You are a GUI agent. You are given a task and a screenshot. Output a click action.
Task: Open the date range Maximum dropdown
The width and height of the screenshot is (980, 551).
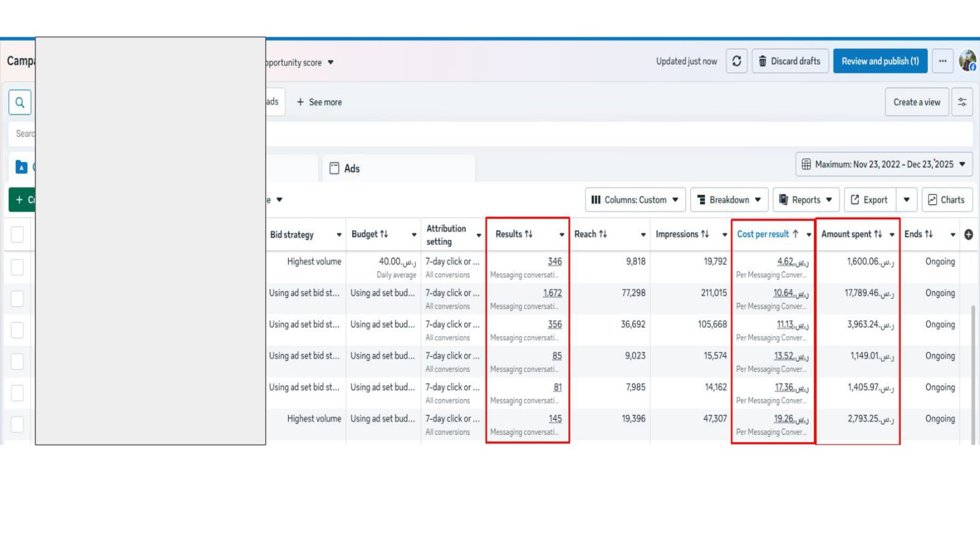coord(884,164)
